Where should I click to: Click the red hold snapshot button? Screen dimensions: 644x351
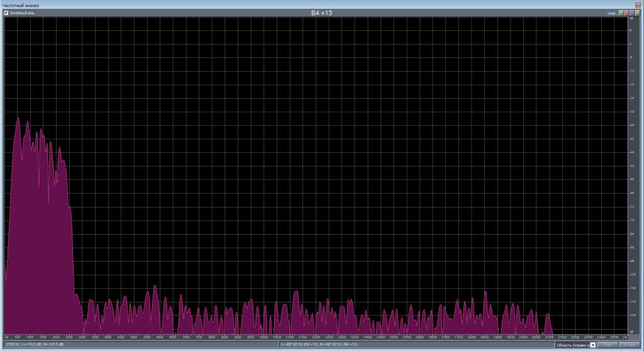[x=627, y=13]
